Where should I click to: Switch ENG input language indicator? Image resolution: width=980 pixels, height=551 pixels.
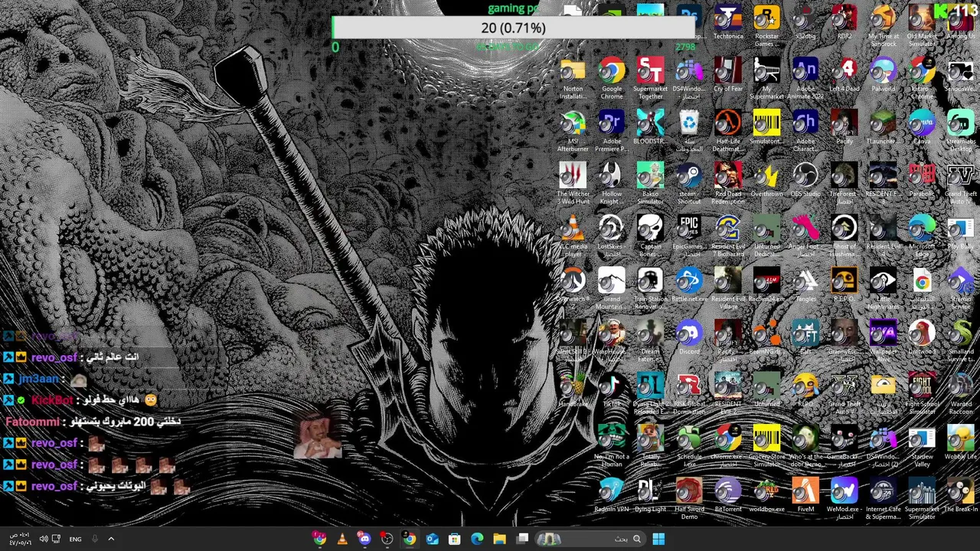[75, 539]
